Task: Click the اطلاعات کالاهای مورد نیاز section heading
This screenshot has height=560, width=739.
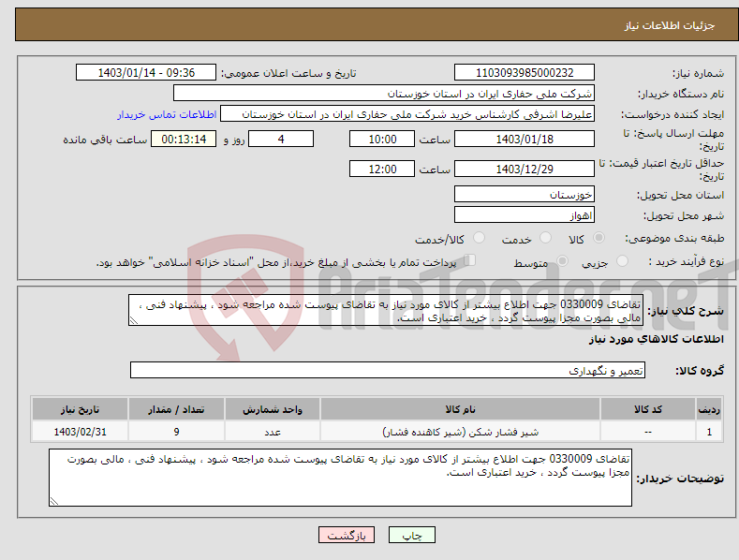Action: (x=656, y=339)
